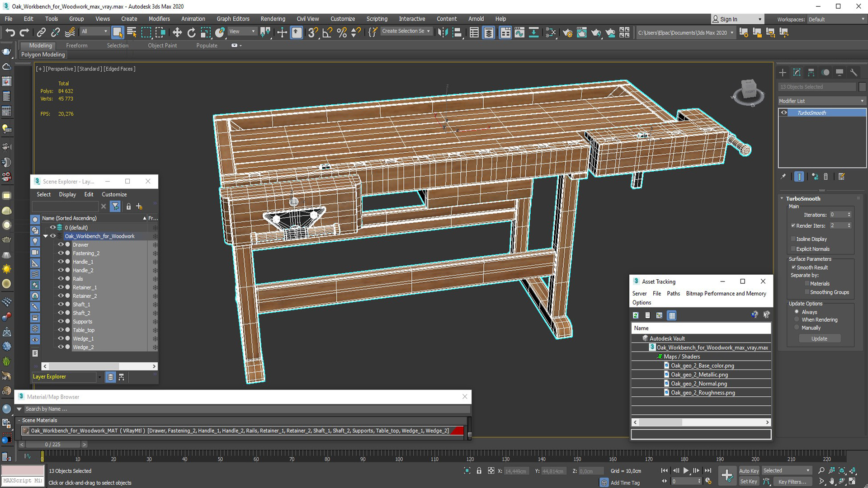Enable the Isoline Display checkbox
868x488 pixels.
click(x=793, y=239)
